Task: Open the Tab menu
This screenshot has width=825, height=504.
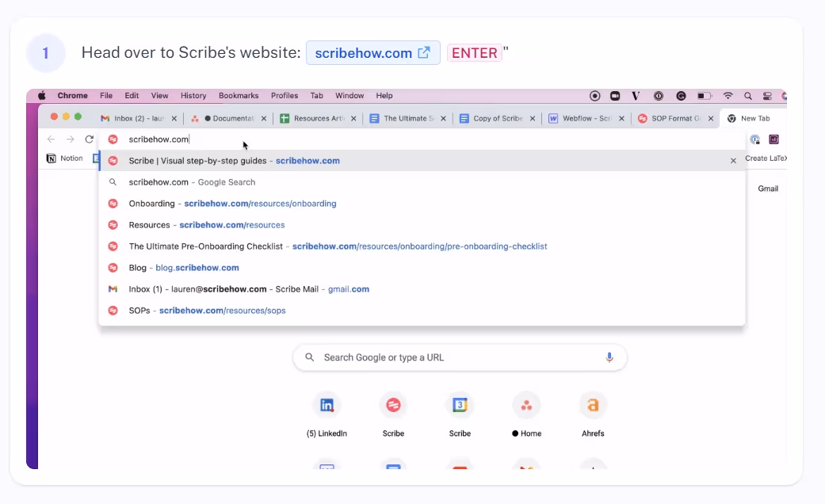Action: pyautogui.click(x=316, y=96)
